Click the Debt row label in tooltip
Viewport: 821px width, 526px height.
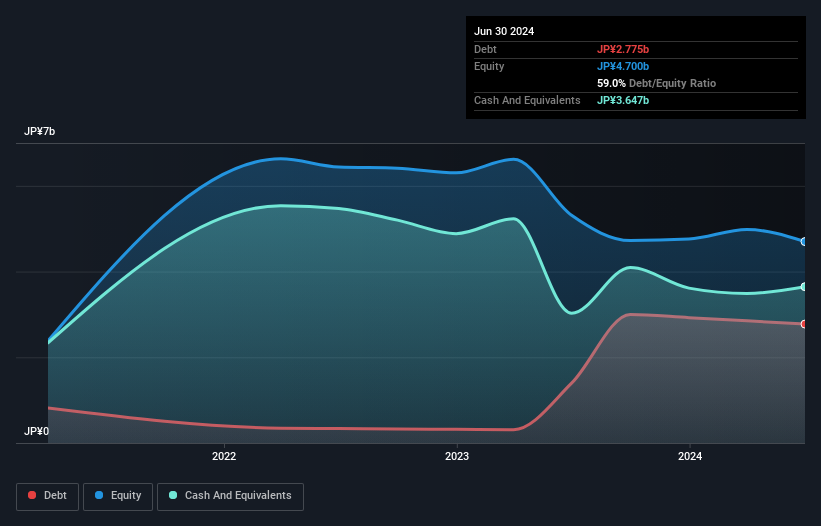click(485, 49)
